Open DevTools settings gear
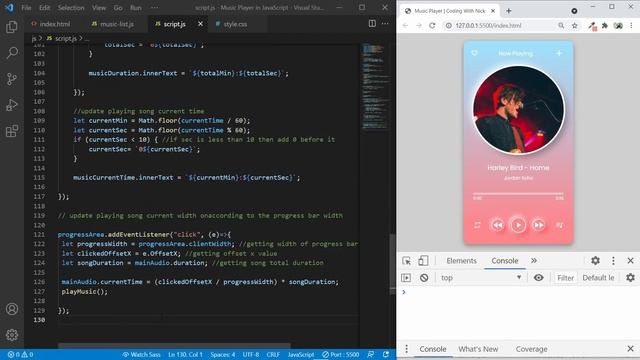Screen dimensions: 640x360 596,260
